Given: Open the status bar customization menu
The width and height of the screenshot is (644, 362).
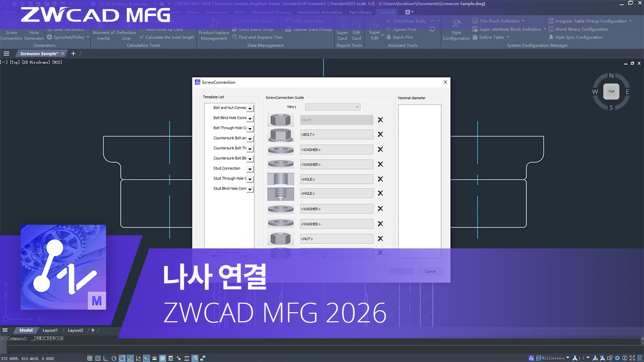Looking at the screenshot, I should point(639,358).
